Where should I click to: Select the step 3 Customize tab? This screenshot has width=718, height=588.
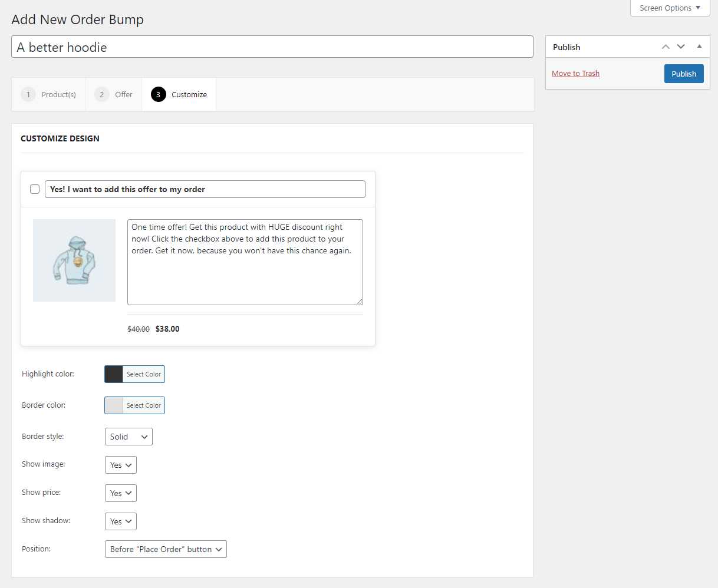(x=179, y=94)
